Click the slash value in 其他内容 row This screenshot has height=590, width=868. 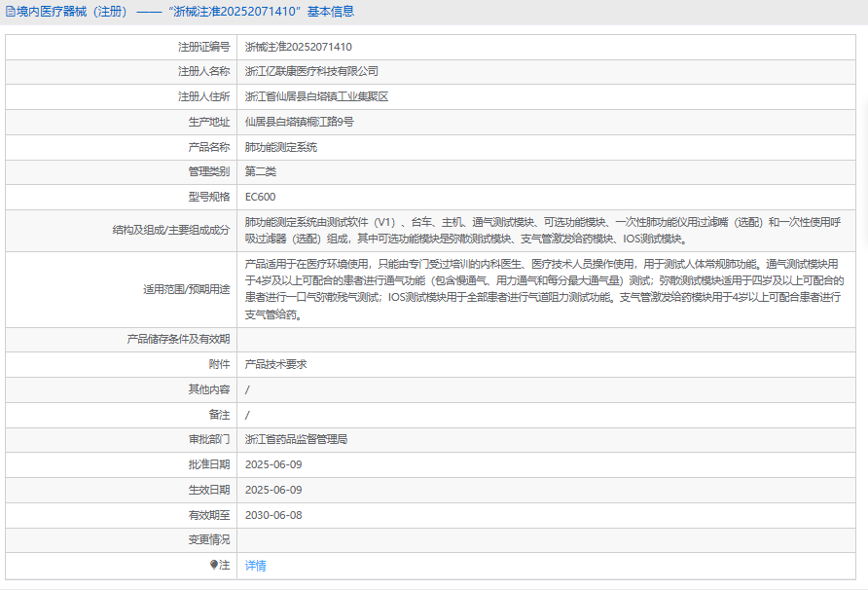click(x=247, y=390)
